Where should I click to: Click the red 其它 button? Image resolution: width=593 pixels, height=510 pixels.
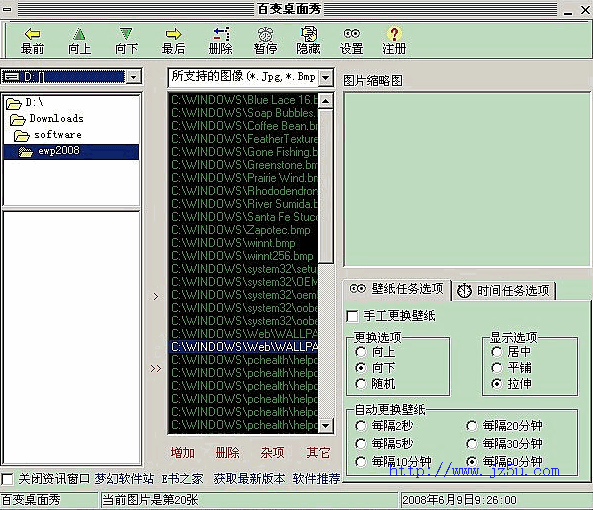click(x=318, y=453)
